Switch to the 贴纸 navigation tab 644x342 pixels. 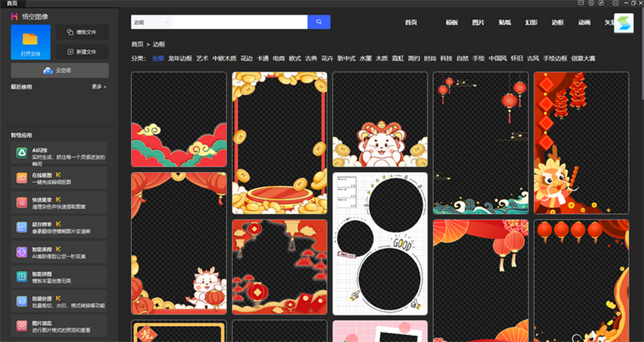[504, 23]
